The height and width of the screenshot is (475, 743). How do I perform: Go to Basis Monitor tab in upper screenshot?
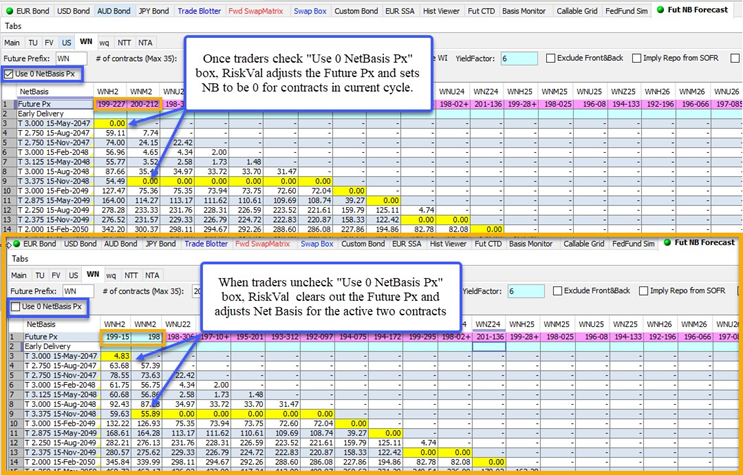(524, 10)
